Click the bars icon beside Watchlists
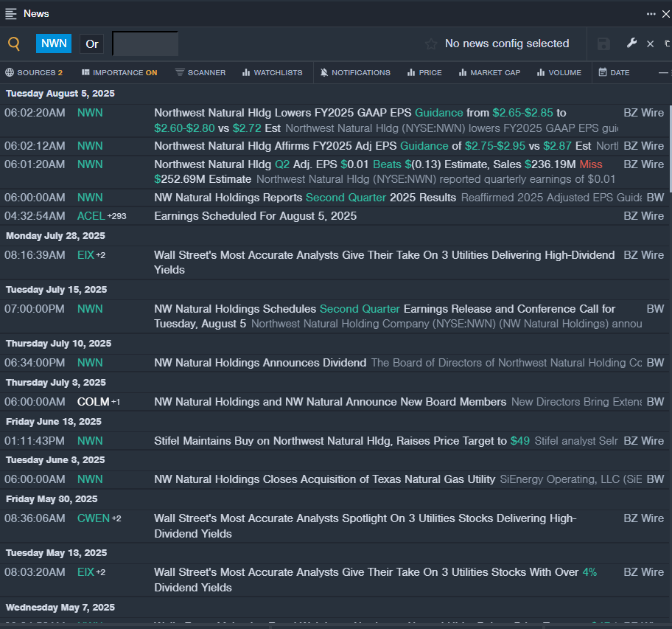This screenshot has width=672, height=629. point(246,72)
